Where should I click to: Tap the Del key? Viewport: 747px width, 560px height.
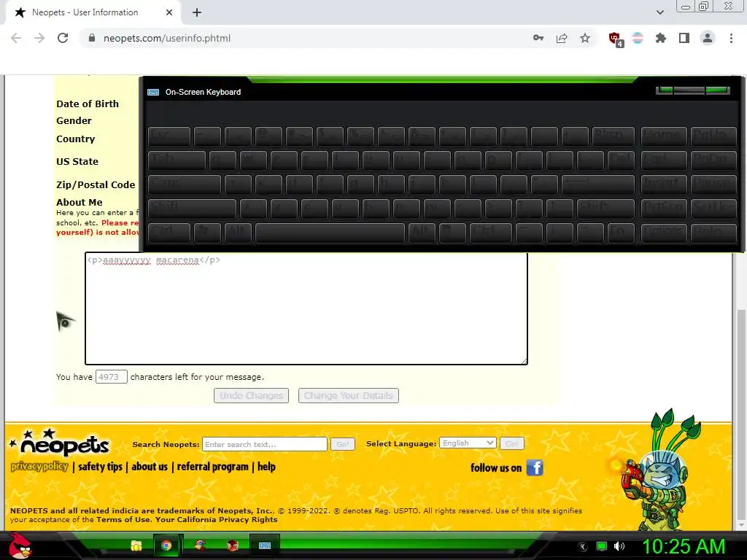[x=622, y=161]
